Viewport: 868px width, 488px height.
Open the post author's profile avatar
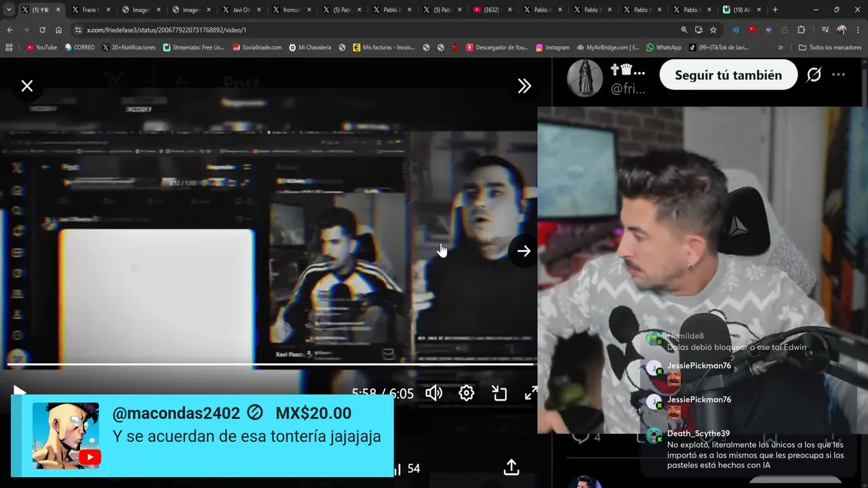[585, 78]
